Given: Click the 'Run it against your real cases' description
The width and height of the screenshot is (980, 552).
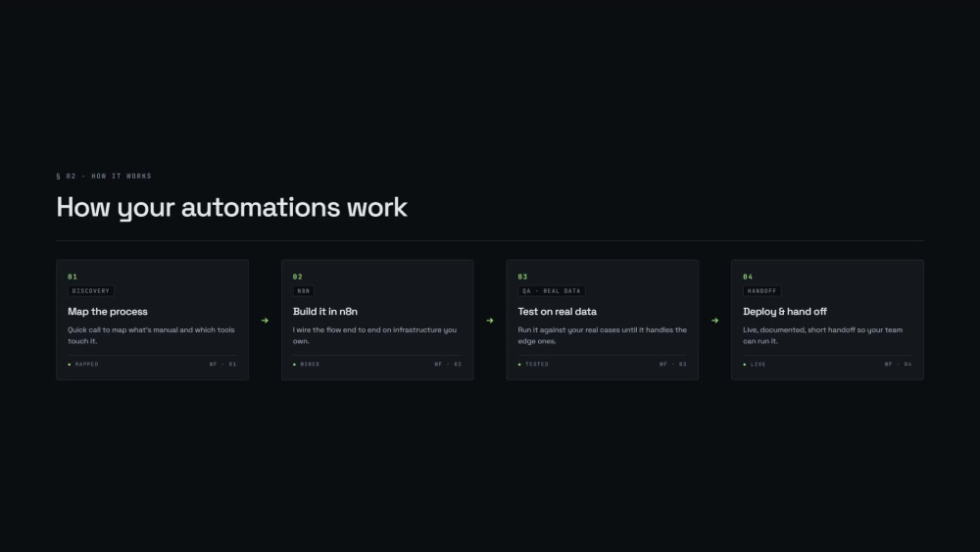Looking at the screenshot, I should 603,335.
